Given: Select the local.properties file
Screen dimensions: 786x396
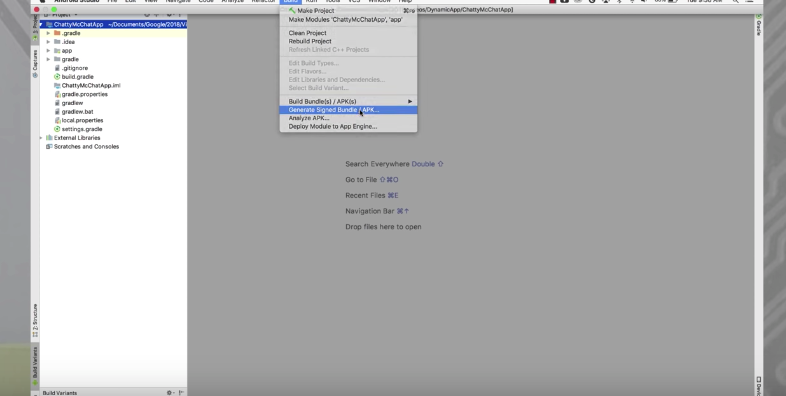Looking at the screenshot, I should [x=82, y=120].
